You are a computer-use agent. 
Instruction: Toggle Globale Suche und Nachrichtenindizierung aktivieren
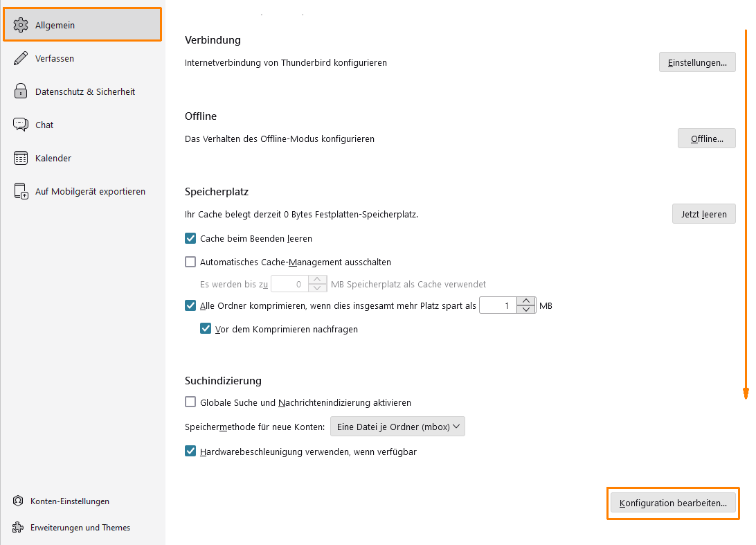coord(190,402)
